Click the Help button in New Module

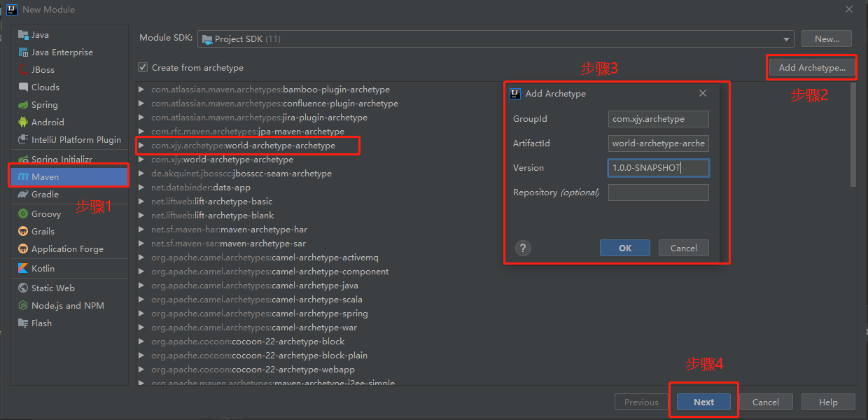click(x=828, y=402)
